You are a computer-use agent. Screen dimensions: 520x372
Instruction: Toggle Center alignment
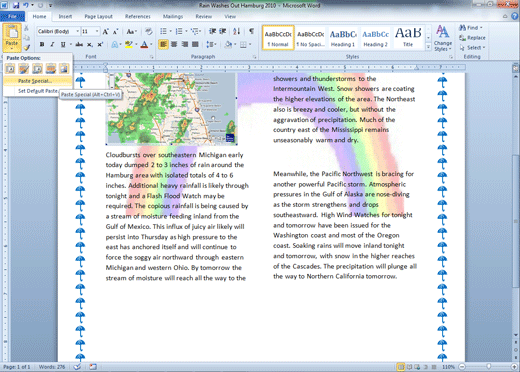coord(174,44)
